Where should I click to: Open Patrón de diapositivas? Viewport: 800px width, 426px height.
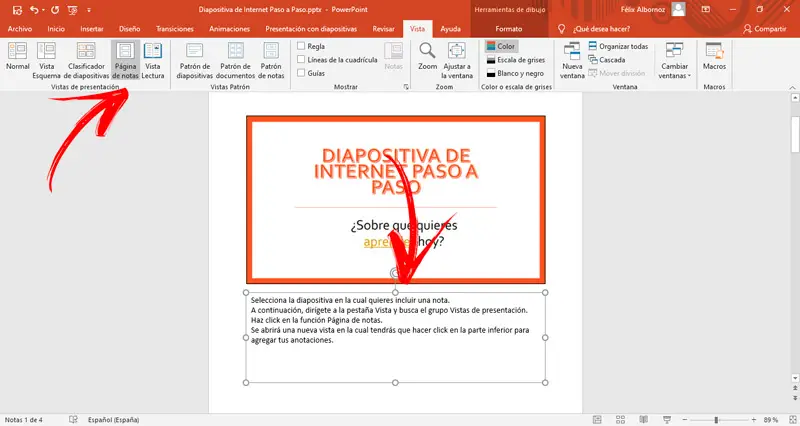(x=194, y=60)
